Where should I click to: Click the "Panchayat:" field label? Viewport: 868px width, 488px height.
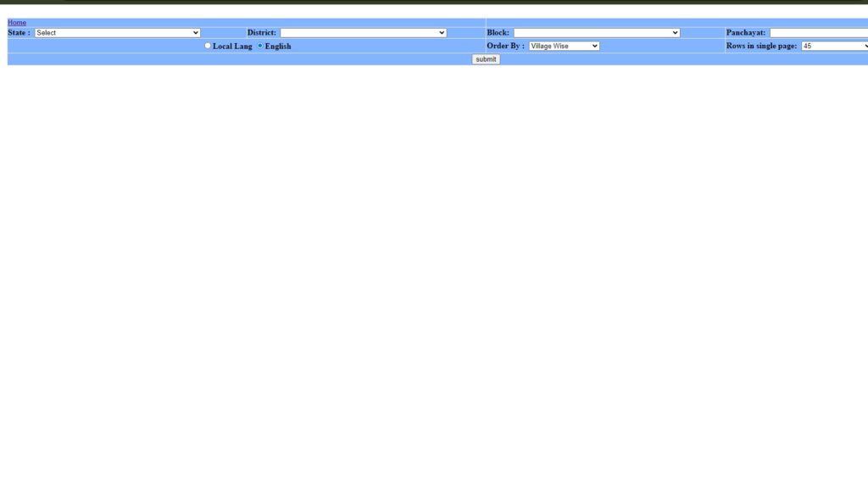point(745,33)
